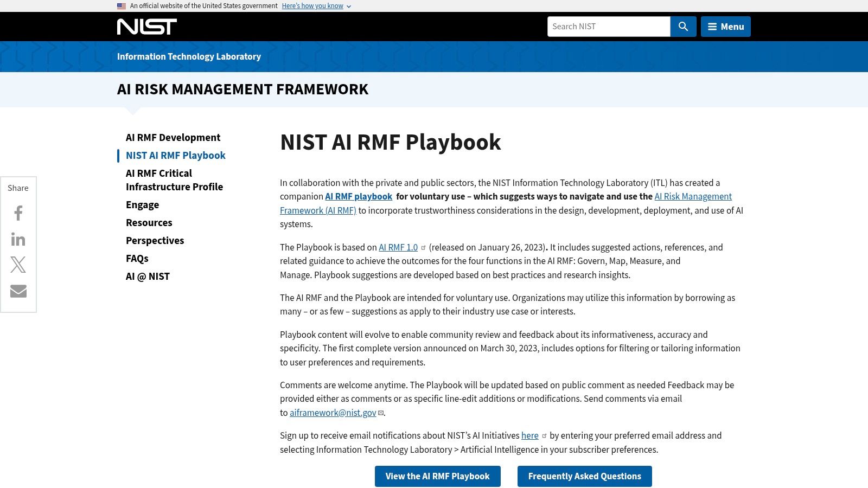Image resolution: width=868 pixels, height=488 pixels.
Task: Click aiframework@nist.gov email link
Action: pos(333,413)
